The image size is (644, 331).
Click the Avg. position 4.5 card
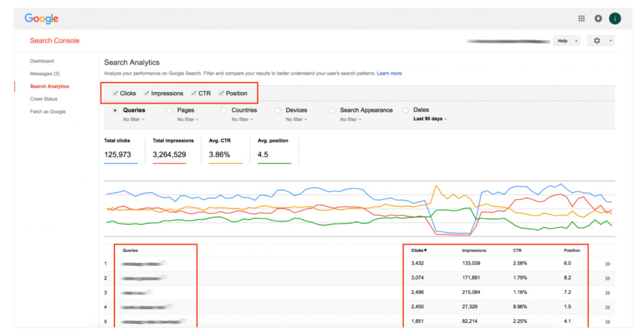[x=274, y=151]
